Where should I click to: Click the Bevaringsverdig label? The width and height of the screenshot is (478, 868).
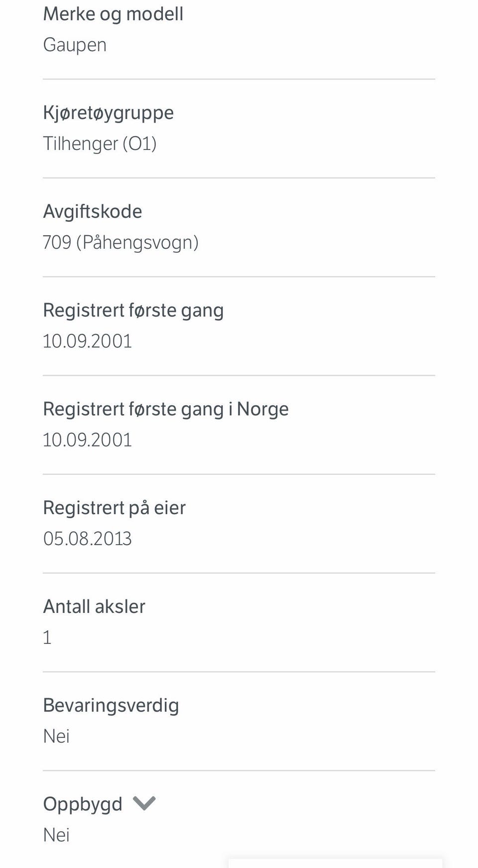pyautogui.click(x=111, y=705)
